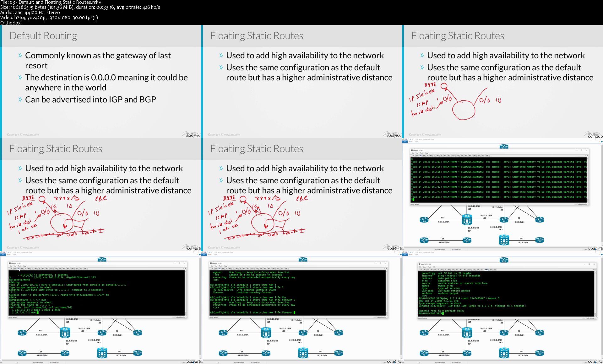The width and height of the screenshot is (603, 364).
Task: Pick the R8 router in the 00:26:32 frame
Action: coord(339,333)
